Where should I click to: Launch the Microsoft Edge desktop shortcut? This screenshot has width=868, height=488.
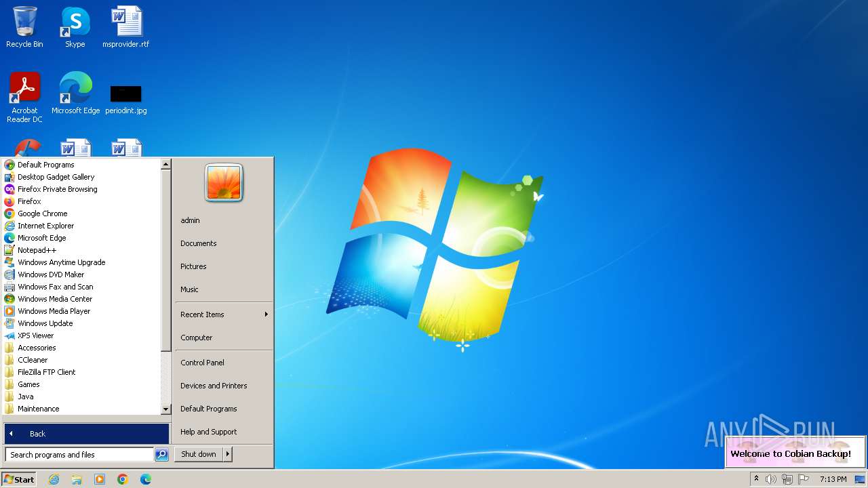pyautogui.click(x=75, y=93)
